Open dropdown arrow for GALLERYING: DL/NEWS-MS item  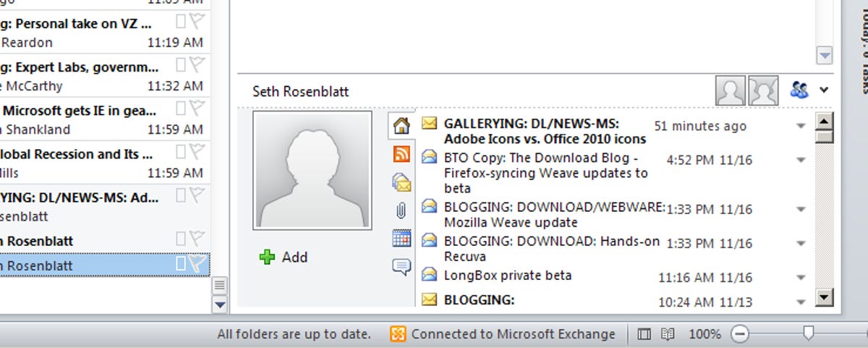click(x=801, y=126)
